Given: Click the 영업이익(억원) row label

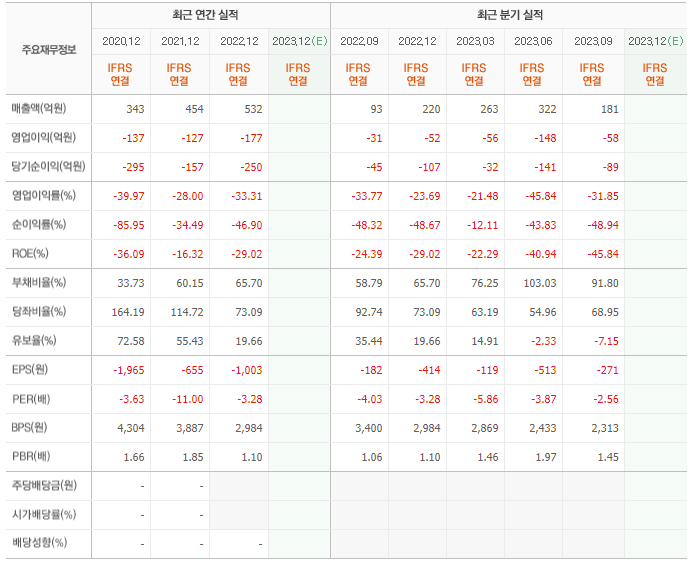Looking at the screenshot, I should (x=44, y=137).
